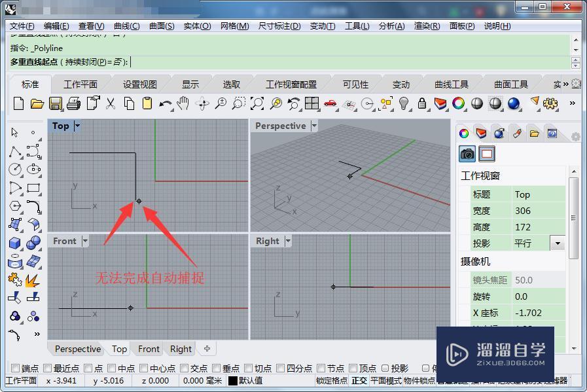Expand more sidebar tools chevron
The width and height of the screenshot is (587, 392).
pyautogui.click(x=37, y=334)
